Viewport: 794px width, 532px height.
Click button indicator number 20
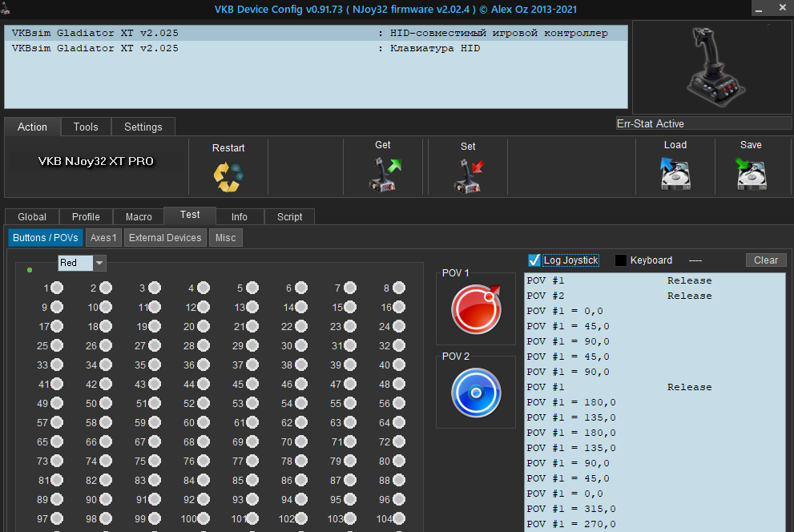(x=204, y=326)
